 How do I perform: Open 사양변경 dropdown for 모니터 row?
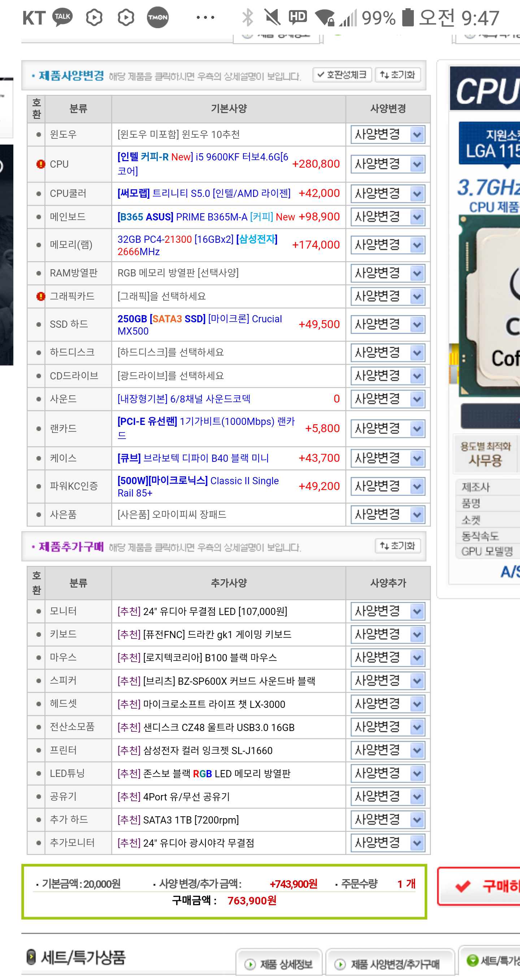pyautogui.click(x=388, y=611)
